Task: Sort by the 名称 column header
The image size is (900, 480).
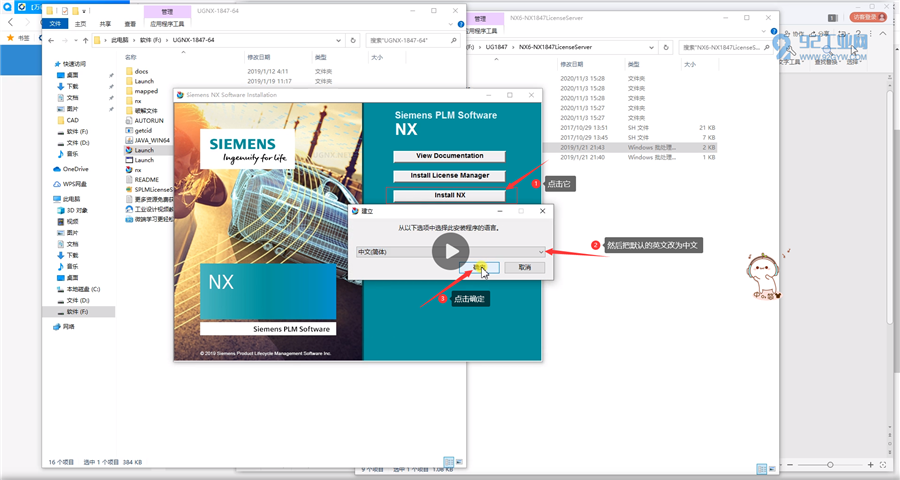Action: click(131, 57)
